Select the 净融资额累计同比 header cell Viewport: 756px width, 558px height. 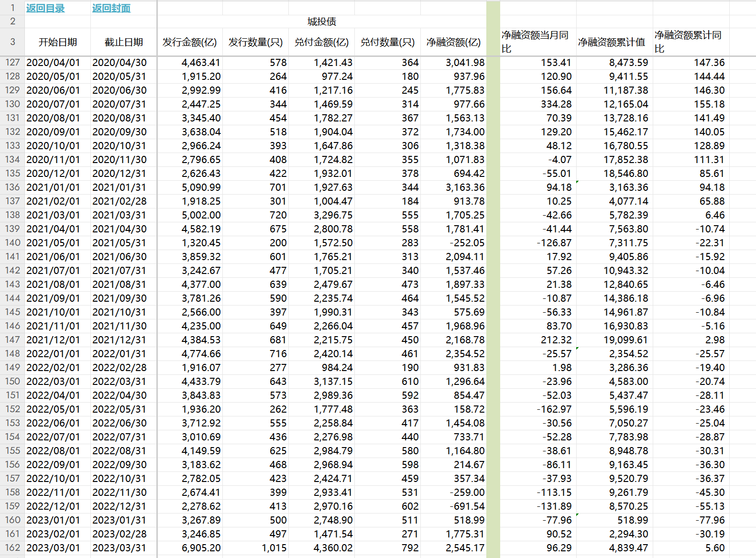pos(691,42)
